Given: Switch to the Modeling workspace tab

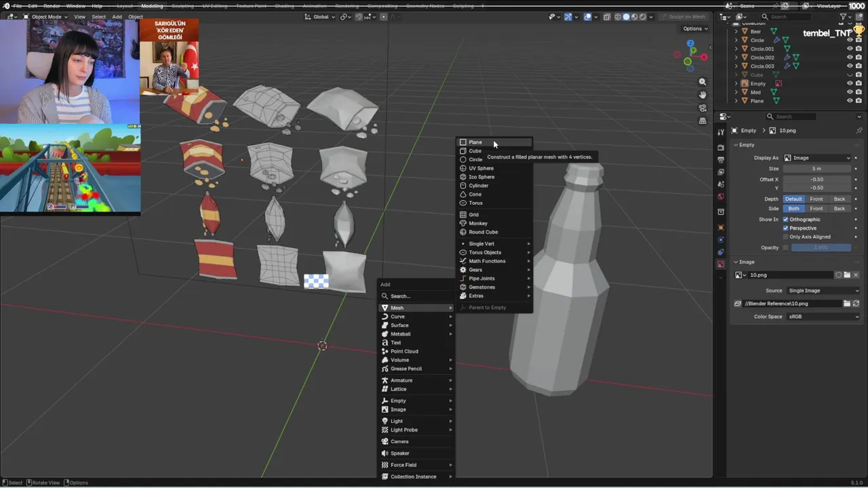Looking at the screenshot, I should pos(152,6).
